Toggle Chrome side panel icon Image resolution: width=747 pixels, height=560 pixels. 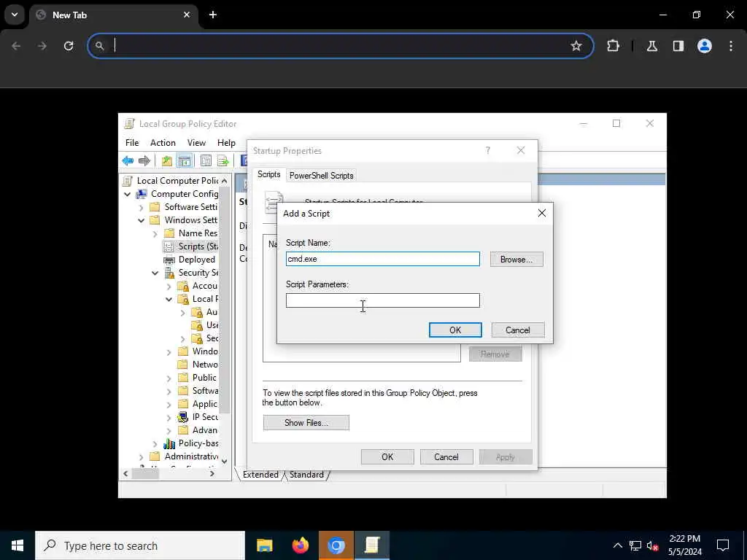[678, 46]
